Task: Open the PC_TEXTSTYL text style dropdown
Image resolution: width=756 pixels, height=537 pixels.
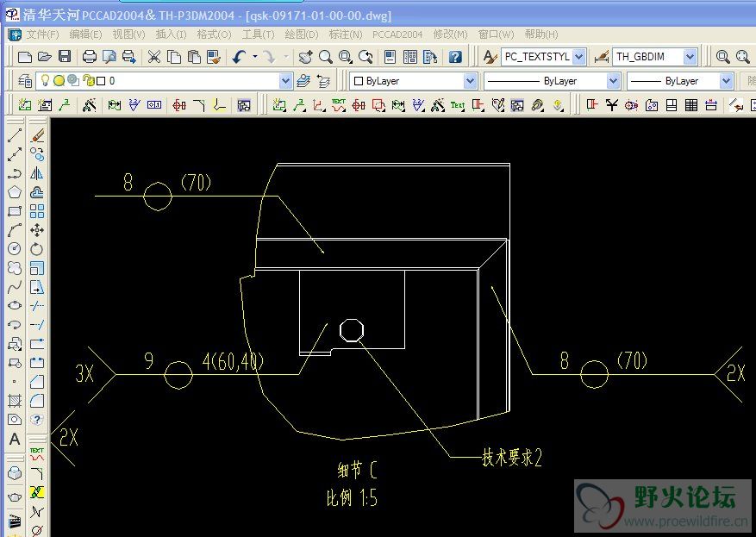Action: tap(579, 57)
